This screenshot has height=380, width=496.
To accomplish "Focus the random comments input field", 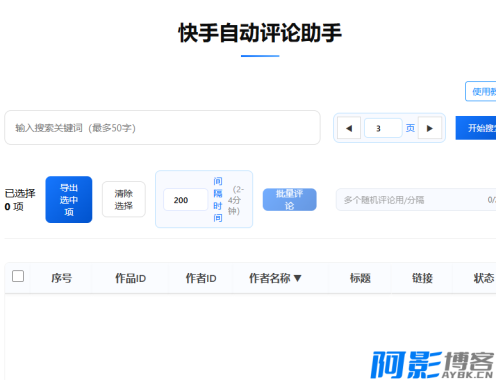I will coord(416,200).
